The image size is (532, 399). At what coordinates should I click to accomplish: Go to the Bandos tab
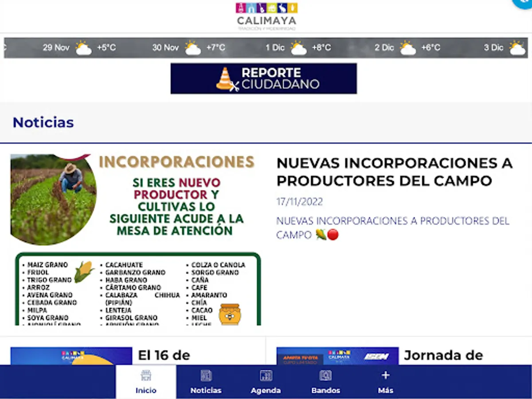tap(325, 382)
